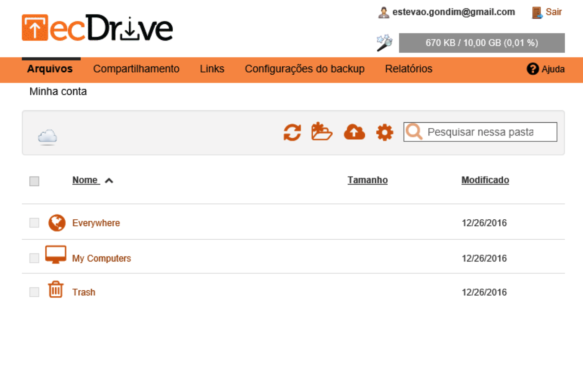The height and width of the screenshot is (392, 583).
Task: Click the Ajuda question mark icon
Action: [x=533, y=69]
